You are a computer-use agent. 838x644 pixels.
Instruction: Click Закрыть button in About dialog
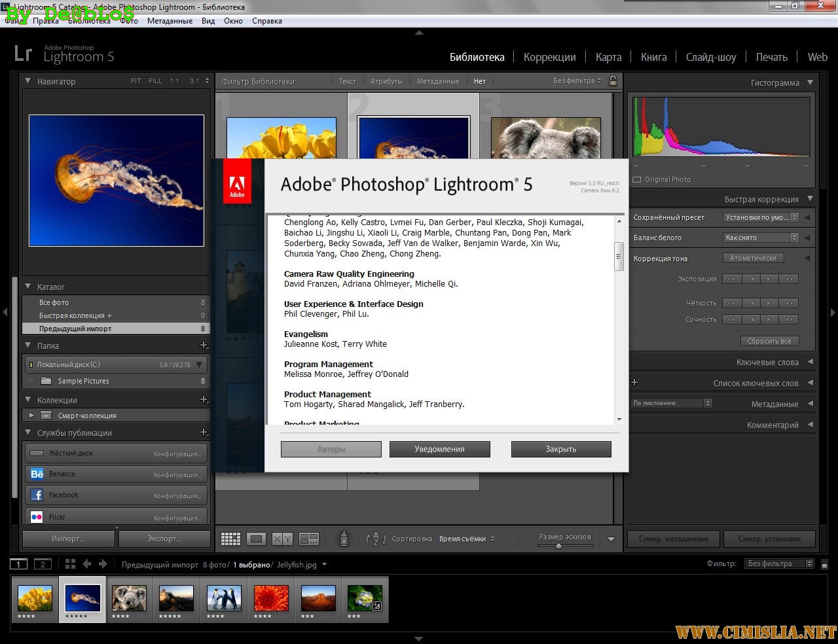pyautogui.click(x=561, y=449)
